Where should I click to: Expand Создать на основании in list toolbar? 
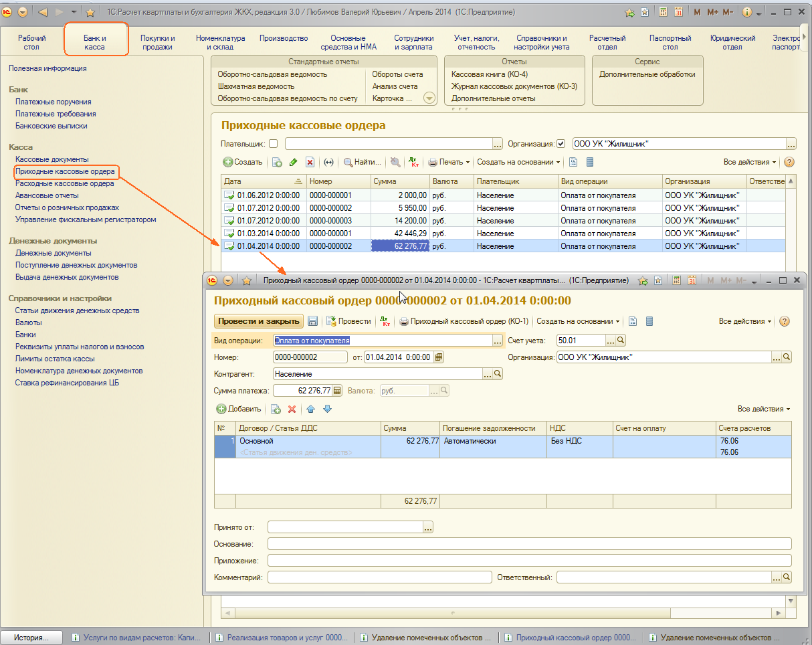[x=518, y=162]
